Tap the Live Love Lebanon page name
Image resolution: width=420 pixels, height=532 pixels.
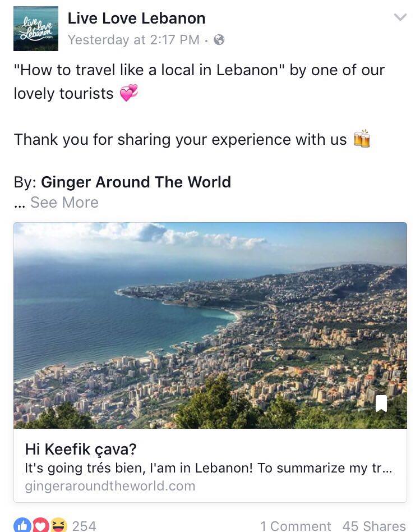(137, 19)
